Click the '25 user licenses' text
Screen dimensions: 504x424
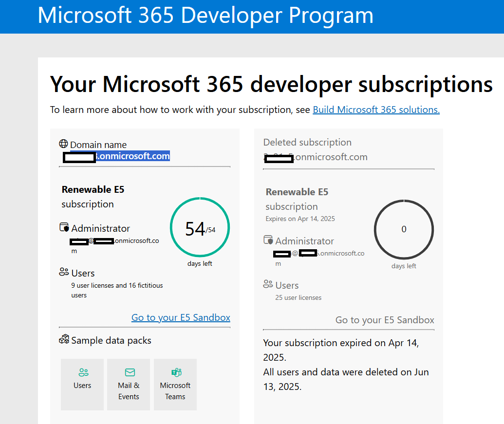click(299, 298)
